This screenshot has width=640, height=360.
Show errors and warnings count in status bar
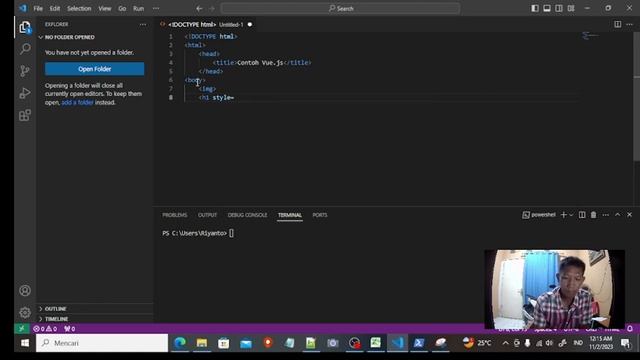click(45, 329)
